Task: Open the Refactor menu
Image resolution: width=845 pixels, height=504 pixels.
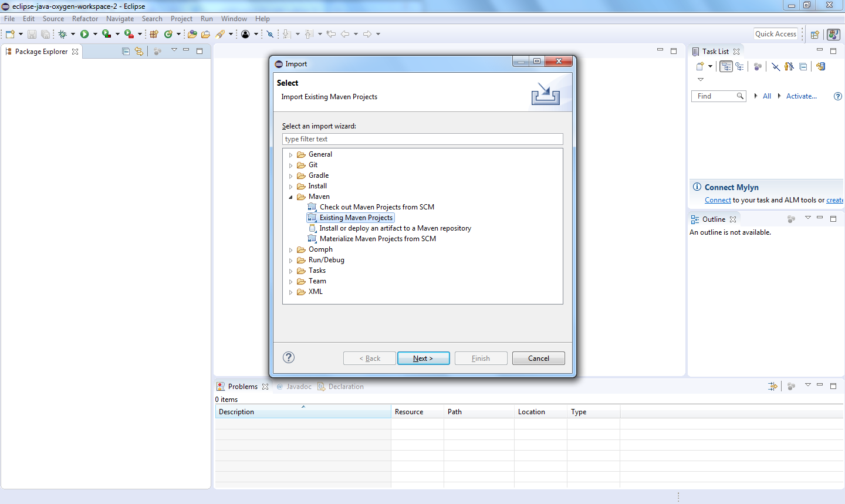Action: pyautogui.click(x=85, y=19)
